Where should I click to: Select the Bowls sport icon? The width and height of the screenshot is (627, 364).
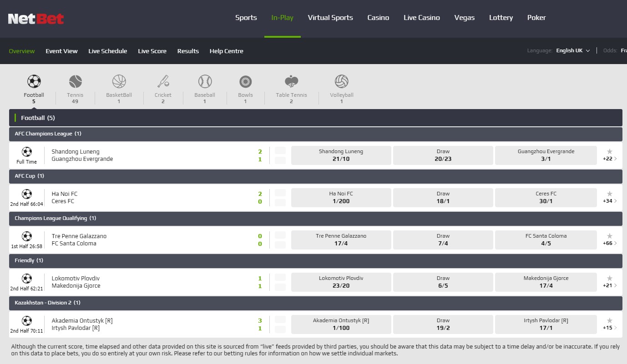(x=245, y=82)
